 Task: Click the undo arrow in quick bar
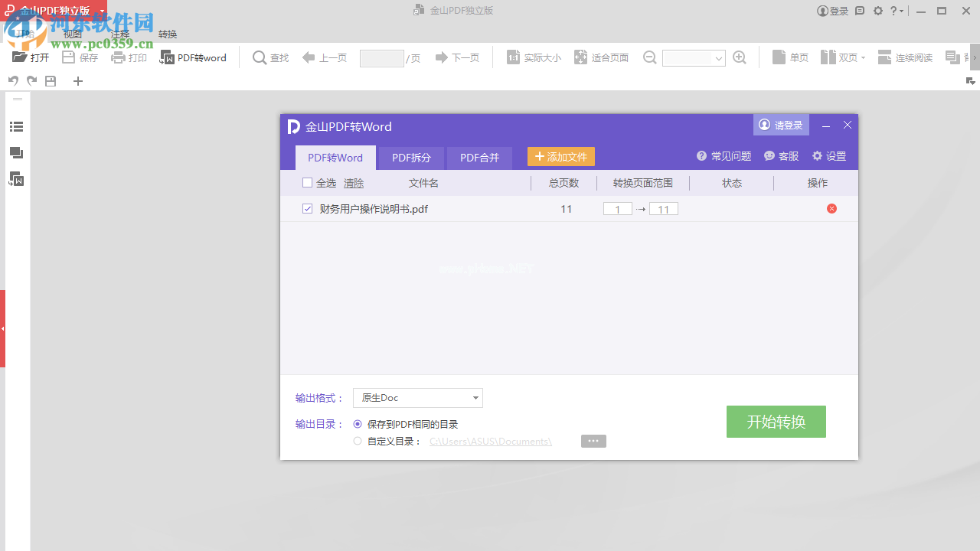pos(13,81)
